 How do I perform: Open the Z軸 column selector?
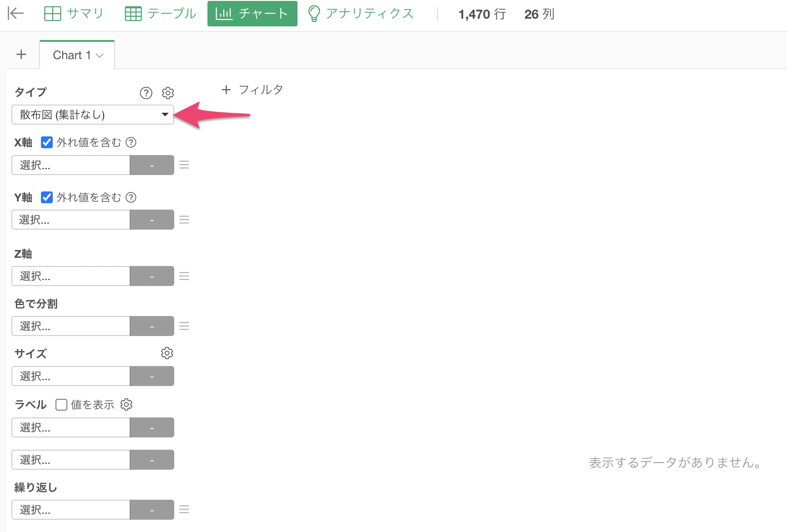click(x=71, y=276)
